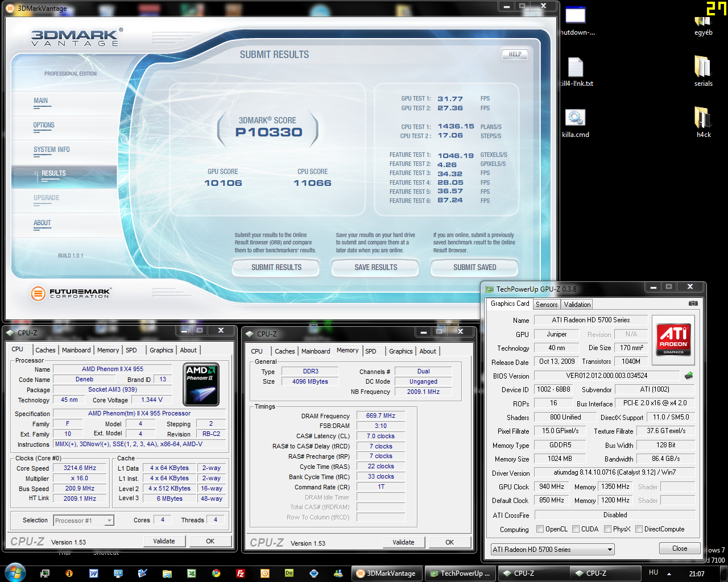Image resolution: width=728 pixels, height=582 pixels.
Task: Open the blue diamond app in taskbar
Action: pyautogui.click(x=313, y=573)
